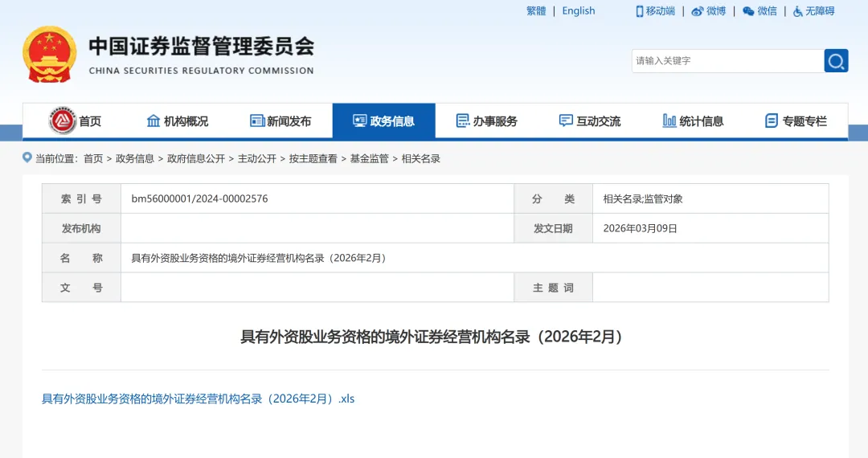868x458 pixels.
Task: Open the 微博 link in top bar
Action: click(x=716, y=11)
